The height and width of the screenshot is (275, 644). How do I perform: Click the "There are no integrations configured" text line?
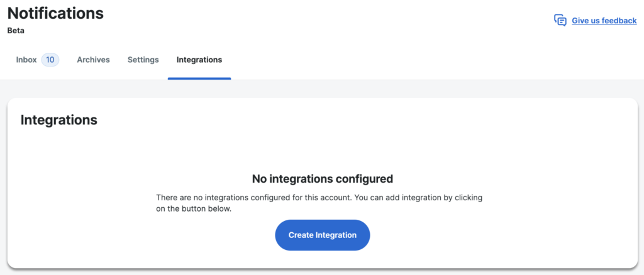pyautogui.click(x=319, y=198)
